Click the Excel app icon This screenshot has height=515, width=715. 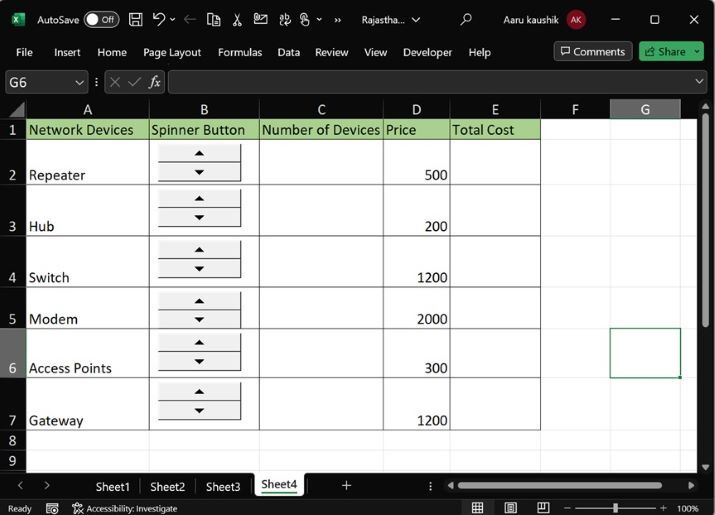pyautogui.click(x=18, y=20)
